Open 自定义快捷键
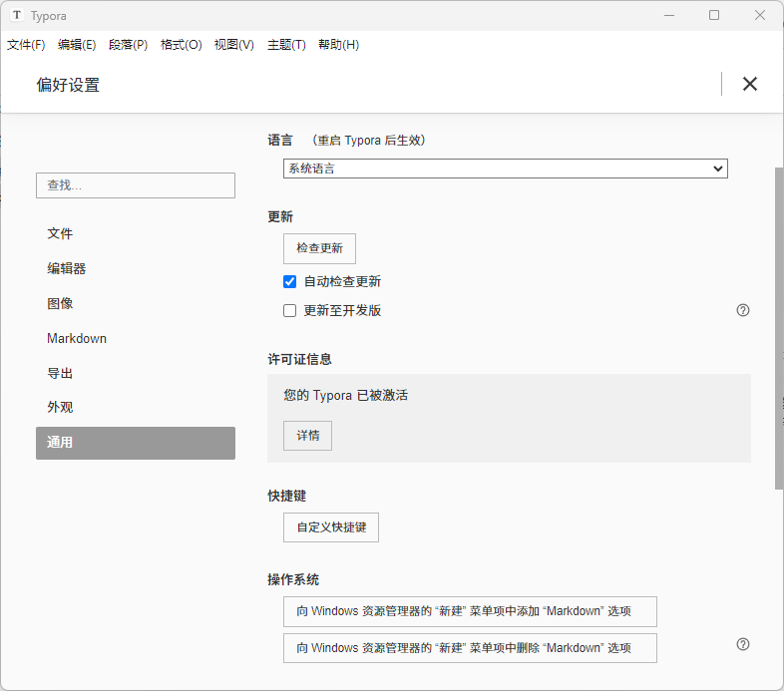Screen dimensions: 784x691 pyautogui.click(x=331, y=527)
